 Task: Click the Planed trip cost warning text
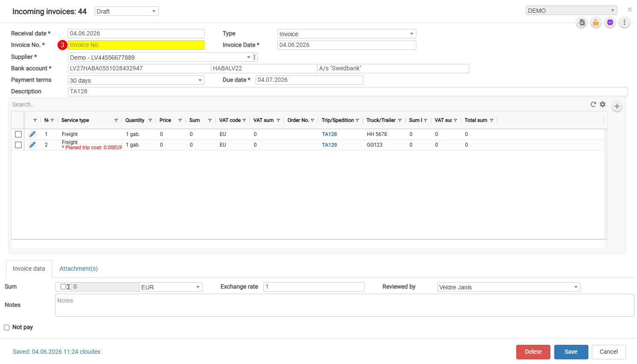(92, 147)
